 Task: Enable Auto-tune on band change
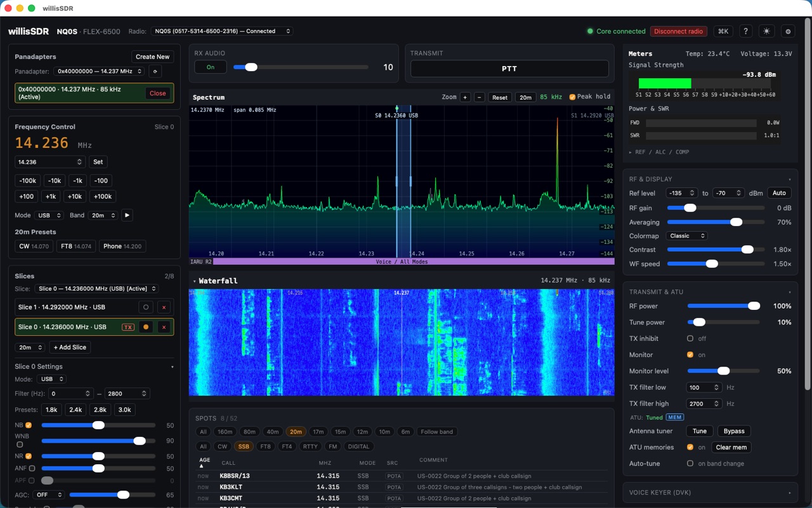click(x=690, y=464)
